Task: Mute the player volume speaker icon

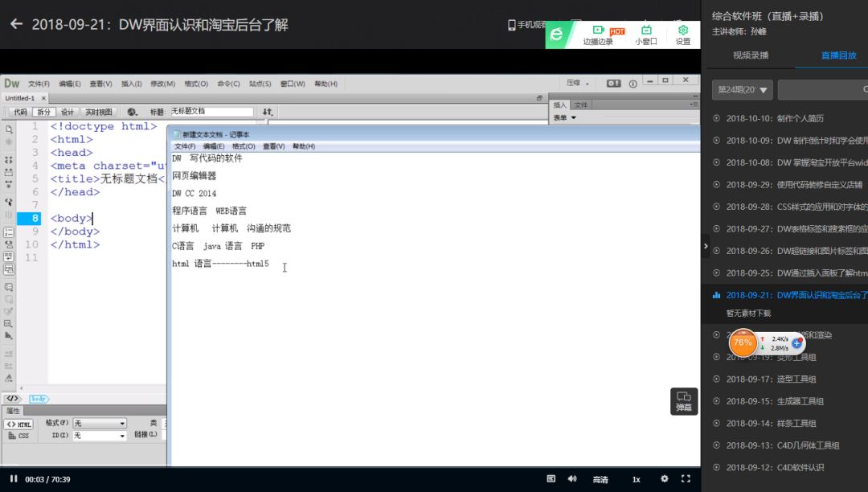Action: tap(572, 479)
